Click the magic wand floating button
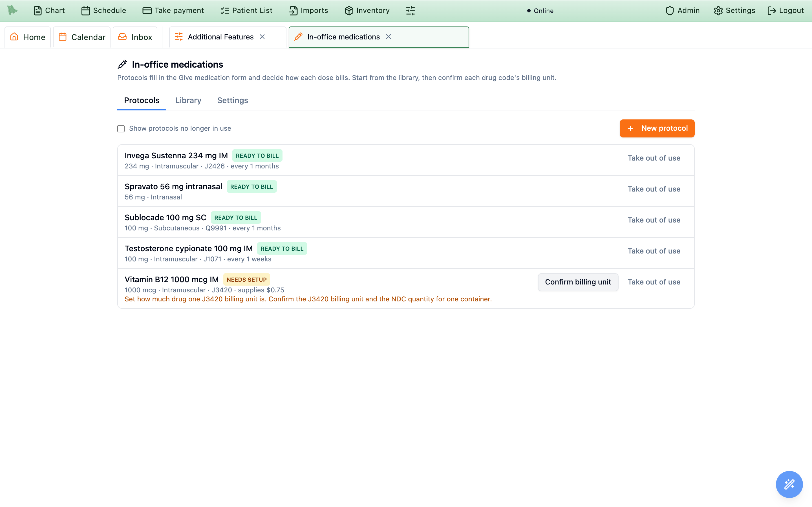 (789, 484)
